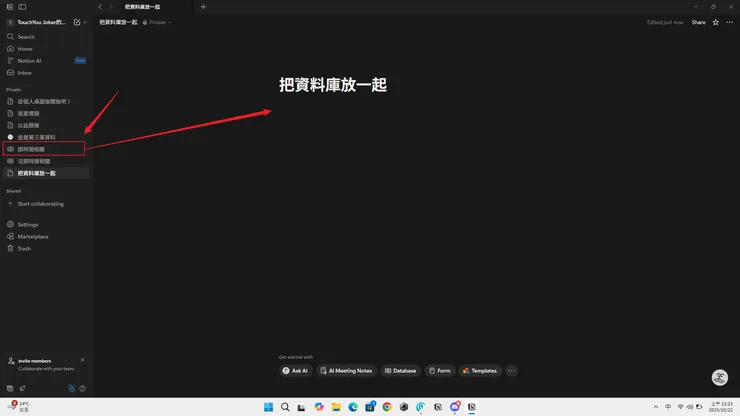The image size is (740, 416).
Task: Click Invite members in the sidebar
Action: tap(34, 361)
